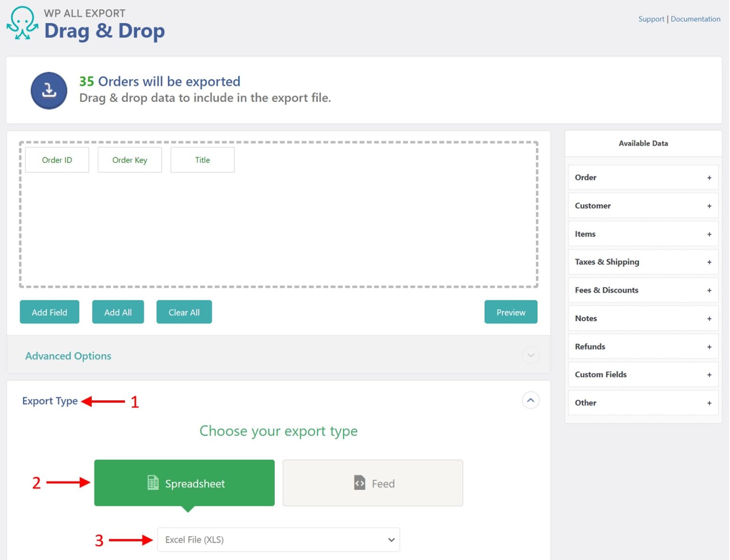Click the spreadsheet icon on the green button

click(x=152, y=483)
